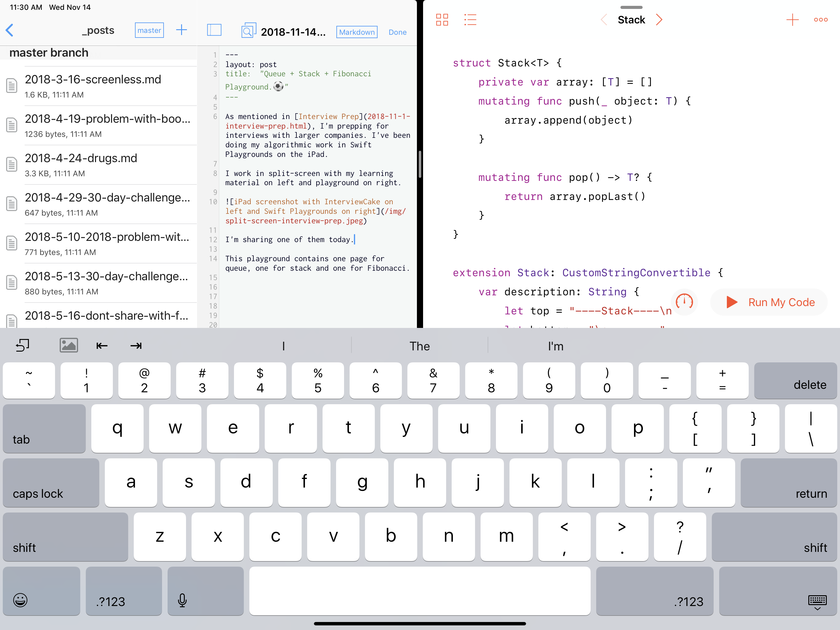Start dictation with the microphone key

click(205, 591)
